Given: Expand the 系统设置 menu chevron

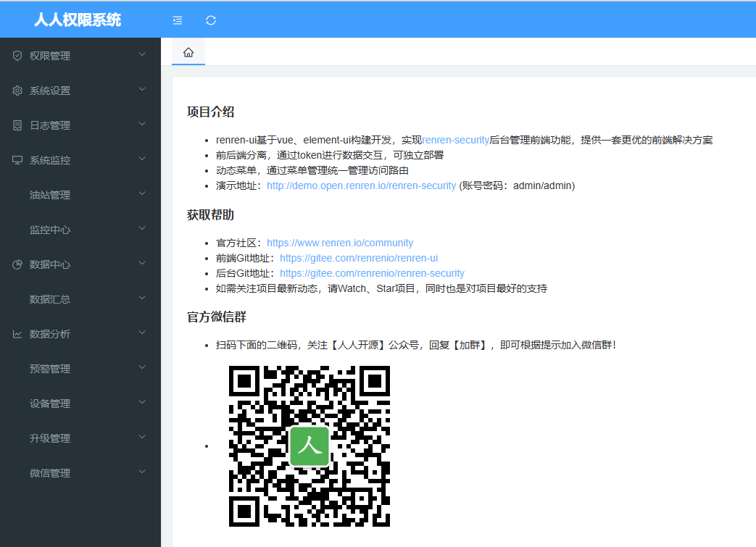Looking at the screenshot, I should [142, 89].
